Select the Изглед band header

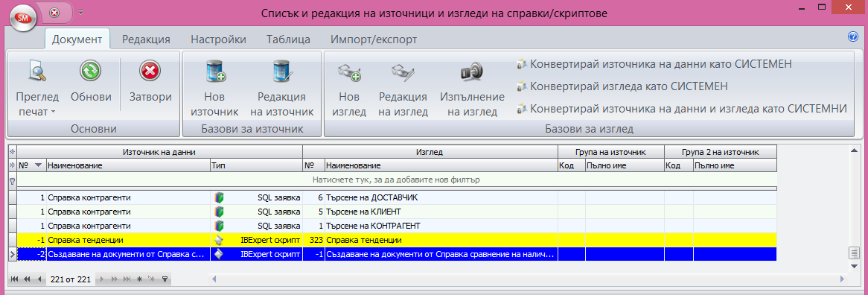[x=430, y=151]
